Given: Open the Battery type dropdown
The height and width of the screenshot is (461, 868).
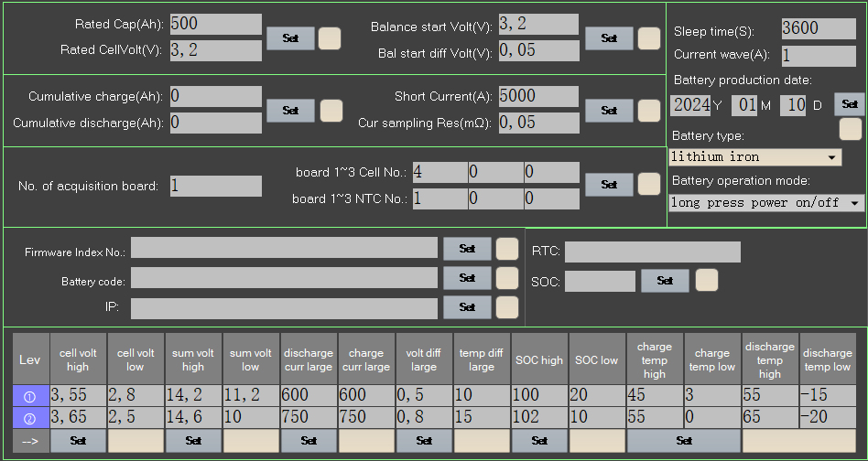Looking at the screenshot, I should click(x=754, y=157).
